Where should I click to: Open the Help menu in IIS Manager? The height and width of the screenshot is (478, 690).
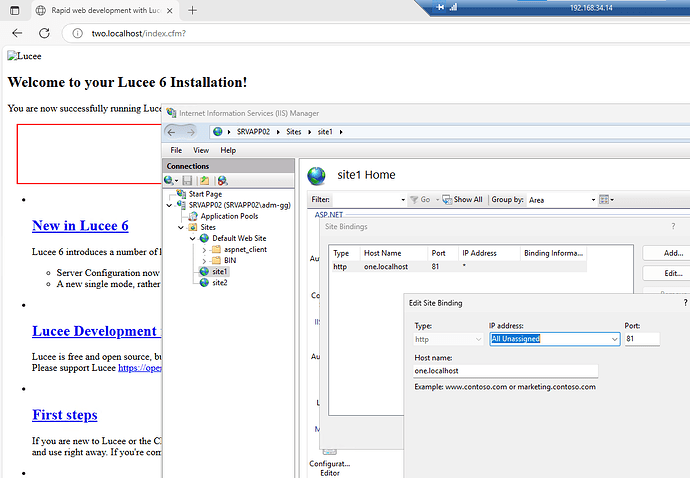coord(228,150)
